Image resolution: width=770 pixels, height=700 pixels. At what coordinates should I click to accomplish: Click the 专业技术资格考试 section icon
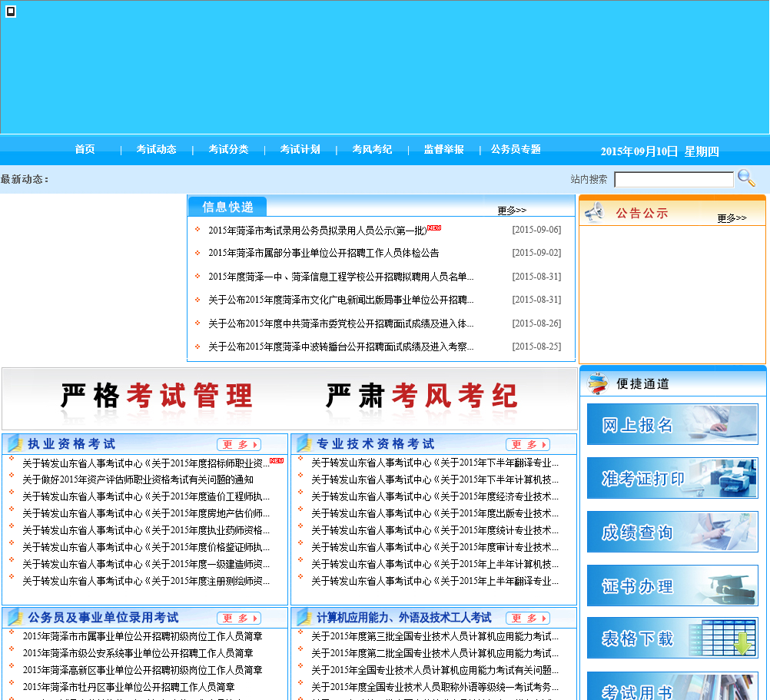[304, 444]
